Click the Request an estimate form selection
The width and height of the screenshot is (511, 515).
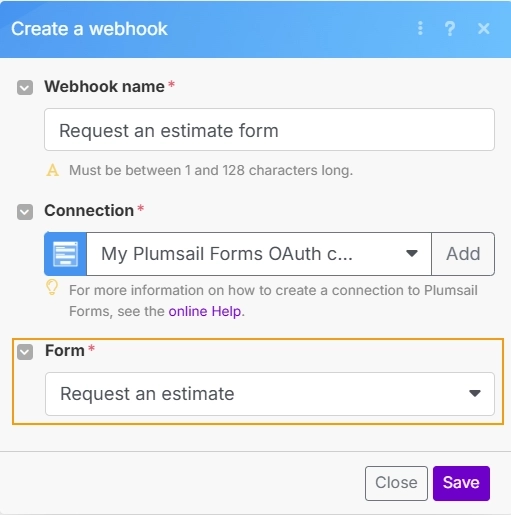click(x=270, y=394)
